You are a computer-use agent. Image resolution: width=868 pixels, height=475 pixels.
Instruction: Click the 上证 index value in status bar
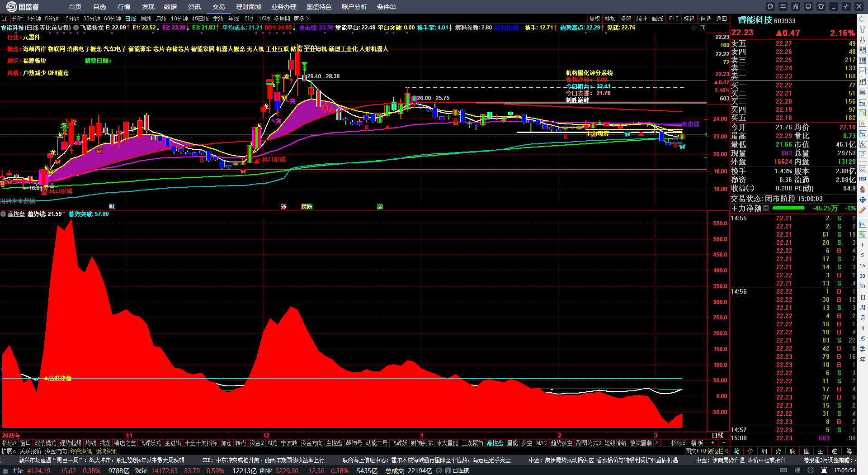(x=39, y=470)
